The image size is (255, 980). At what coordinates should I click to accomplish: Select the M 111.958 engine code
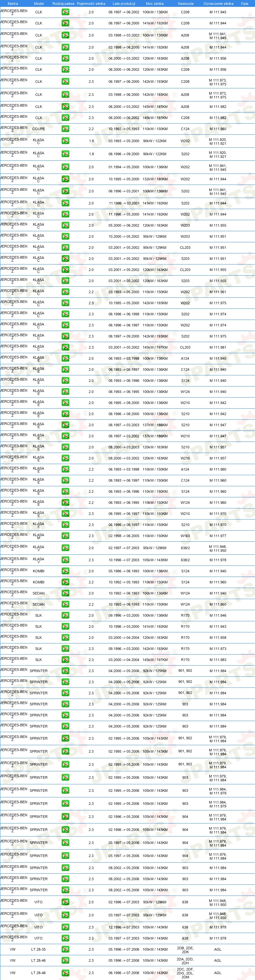pyautogui.click(x=218, y=637)
